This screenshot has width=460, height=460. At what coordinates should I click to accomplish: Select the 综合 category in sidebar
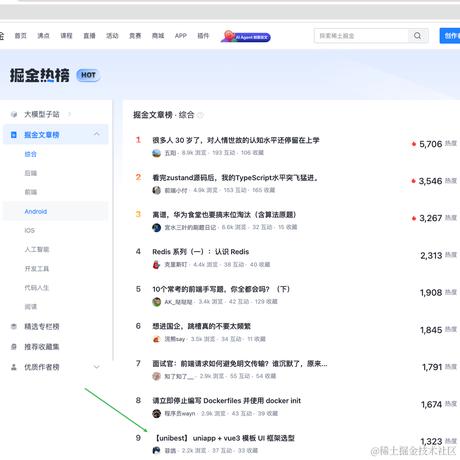coord(30,154)
